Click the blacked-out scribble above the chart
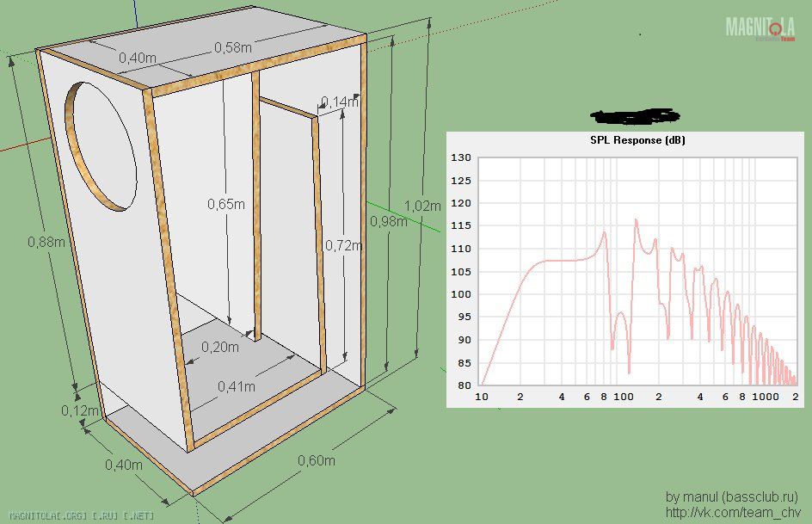Screen dimensions: 812x524 pos(635,114)
